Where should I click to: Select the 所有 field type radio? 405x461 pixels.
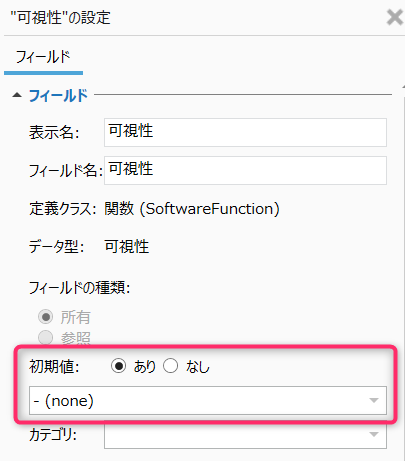click(x=46, y=317)
